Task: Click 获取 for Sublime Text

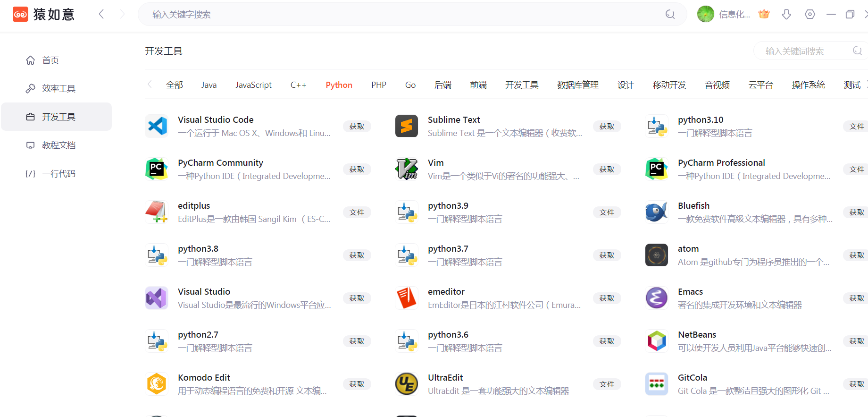Action: pyautogui.click(x=607, y=127)
